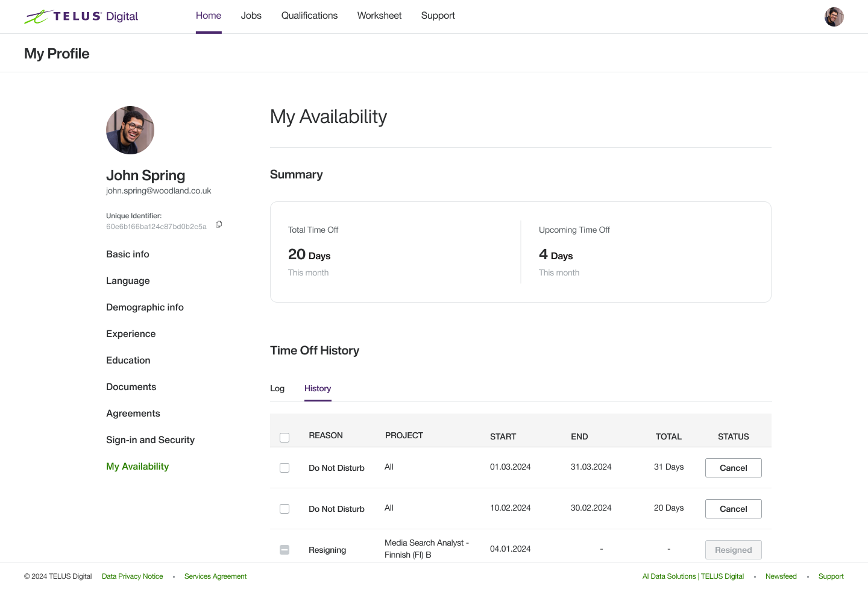Open the Newsfeed link in footer
This screenshot has width=868, height=592.
[x=781, y=576]
